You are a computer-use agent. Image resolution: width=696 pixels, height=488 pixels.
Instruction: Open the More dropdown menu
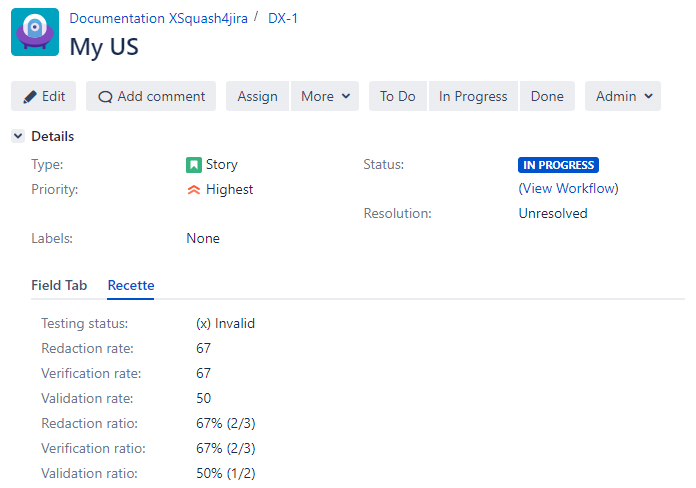tap(328, 97)
